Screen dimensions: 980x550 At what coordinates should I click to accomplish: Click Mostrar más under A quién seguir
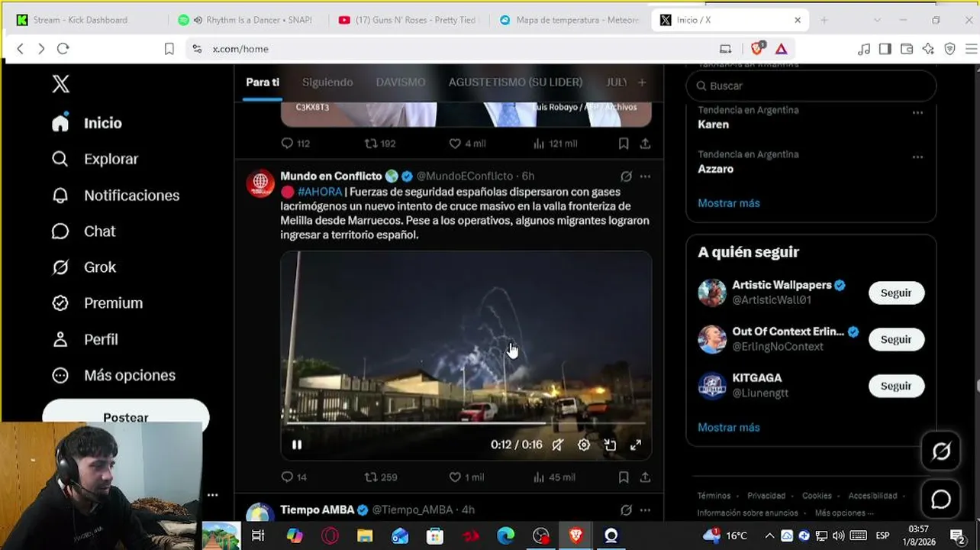click(x=729, y=428)
